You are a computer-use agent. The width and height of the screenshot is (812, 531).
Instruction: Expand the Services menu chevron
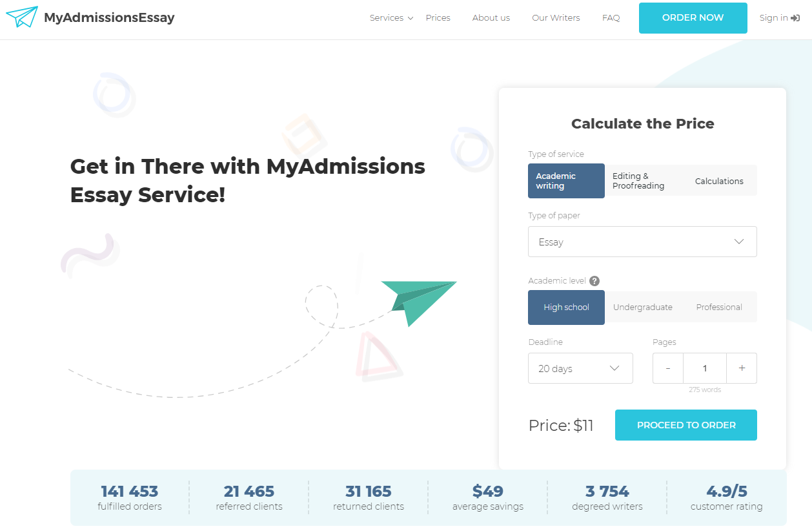(x=410, y=19)
